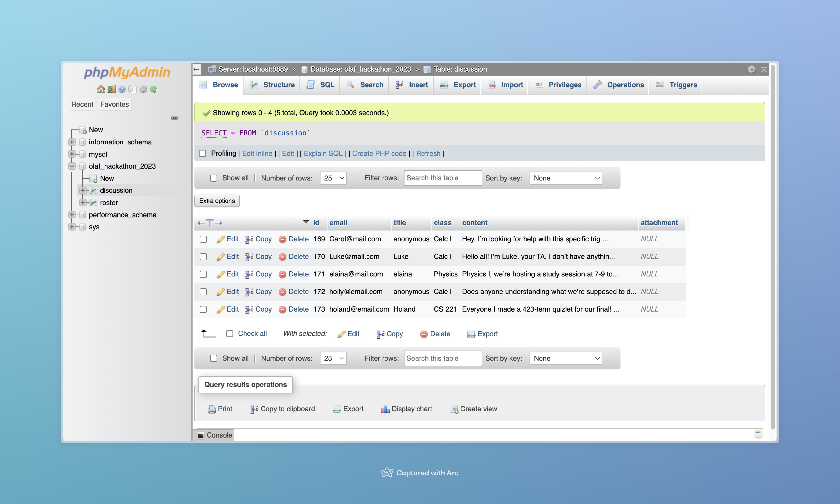Tick the top Show all checkbox
The image size is (840, 504).
tap(213, 178)
